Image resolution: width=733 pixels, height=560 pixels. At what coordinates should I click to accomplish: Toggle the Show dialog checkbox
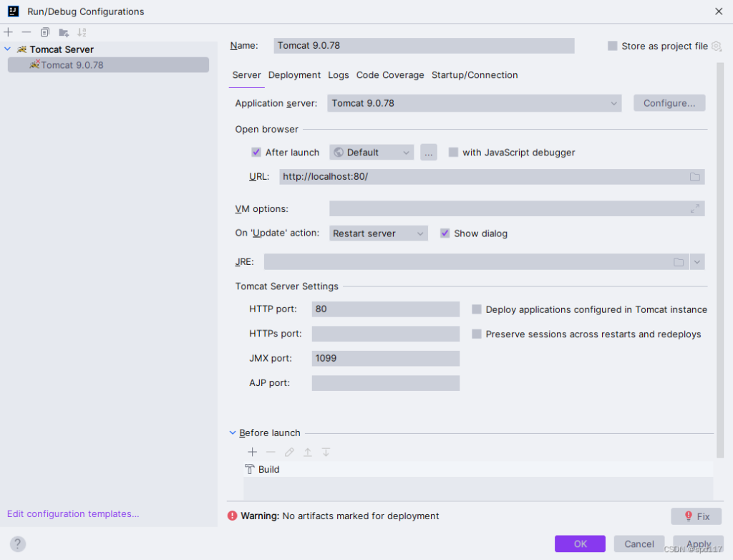445,233
